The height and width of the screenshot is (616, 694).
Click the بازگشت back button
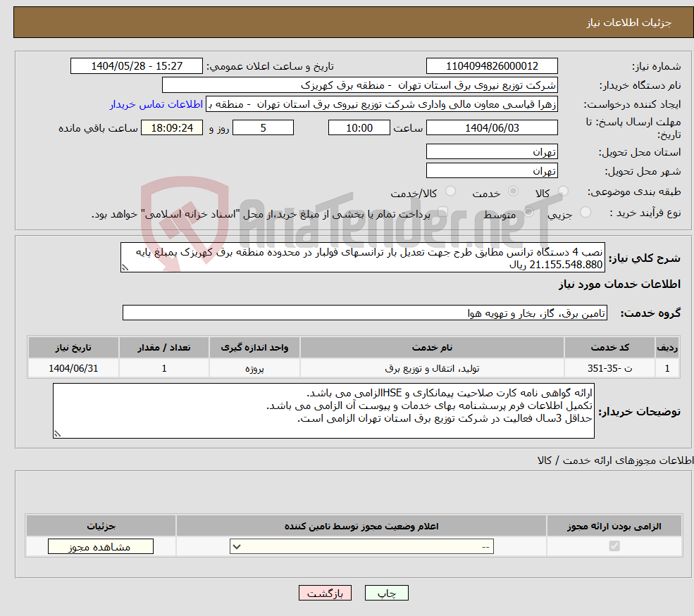325,593
